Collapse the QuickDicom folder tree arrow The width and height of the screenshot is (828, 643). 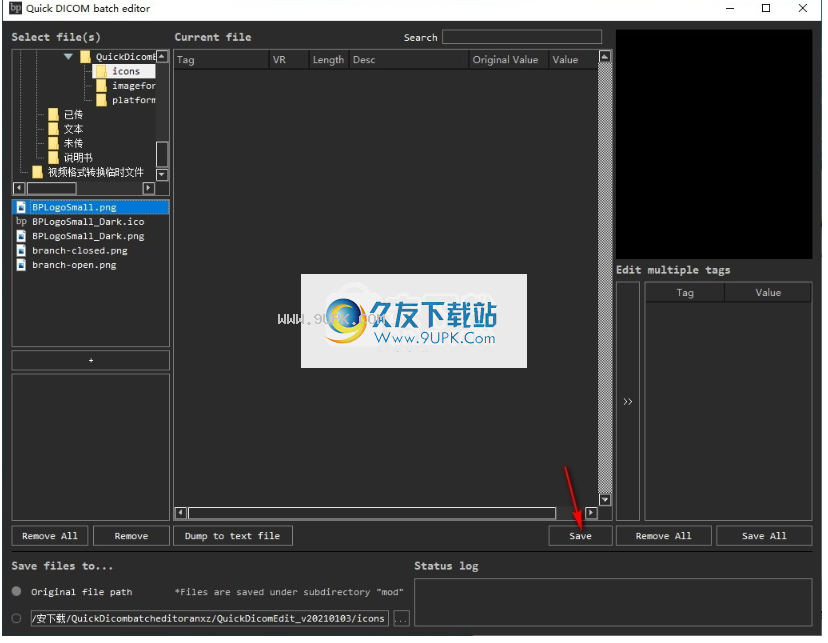[x=68, y=56]
